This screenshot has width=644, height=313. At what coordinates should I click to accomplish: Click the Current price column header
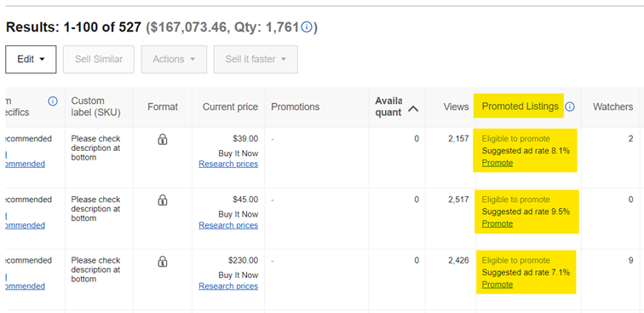coord(230,107)
